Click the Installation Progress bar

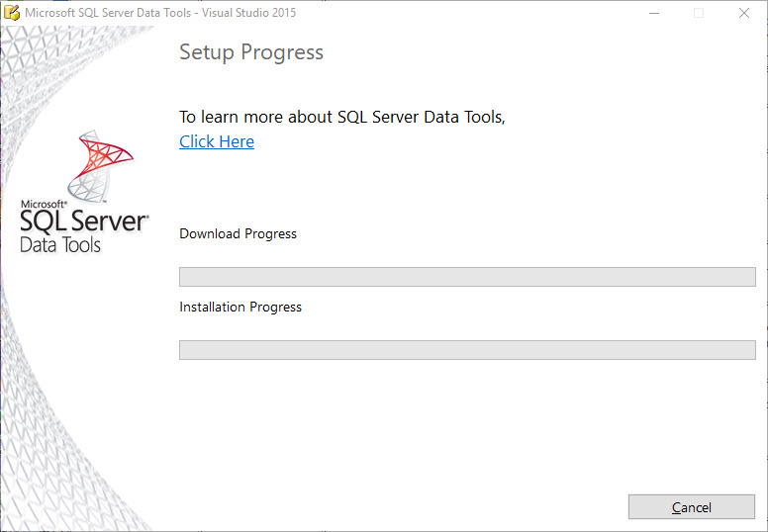(x=466, y=350)
